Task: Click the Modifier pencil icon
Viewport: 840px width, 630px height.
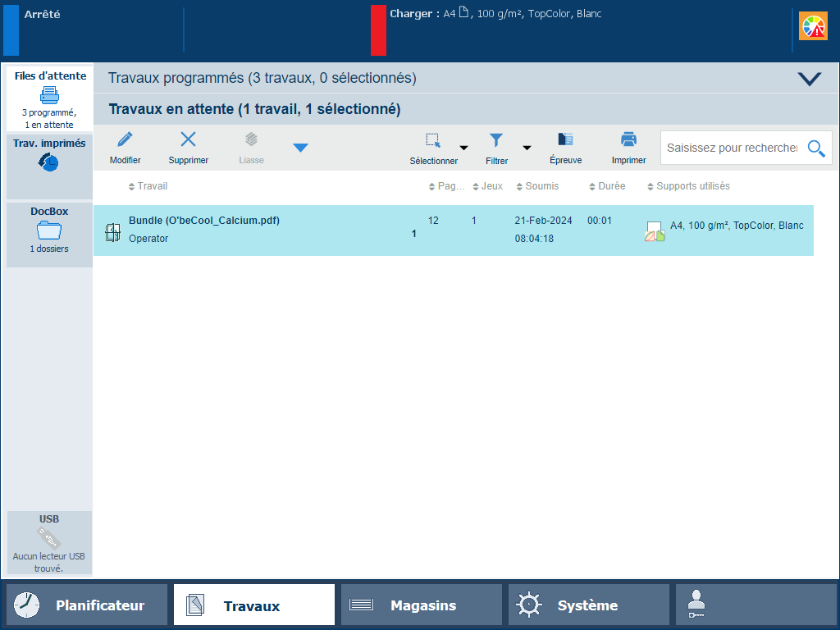Action: point(125,140)
